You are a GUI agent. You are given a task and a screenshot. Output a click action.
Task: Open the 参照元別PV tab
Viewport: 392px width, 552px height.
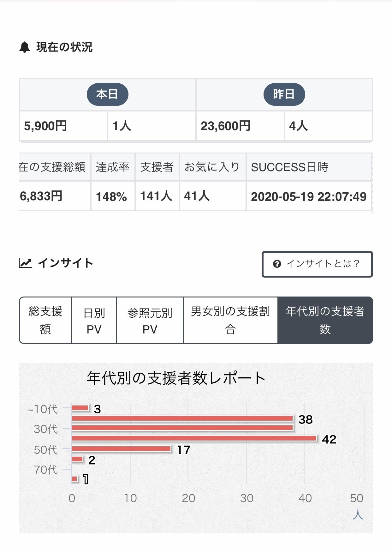pos(150,320)
